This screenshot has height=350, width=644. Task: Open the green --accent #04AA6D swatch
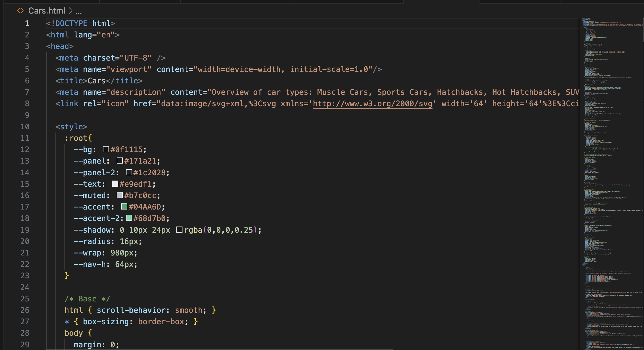tap(124, 207)
